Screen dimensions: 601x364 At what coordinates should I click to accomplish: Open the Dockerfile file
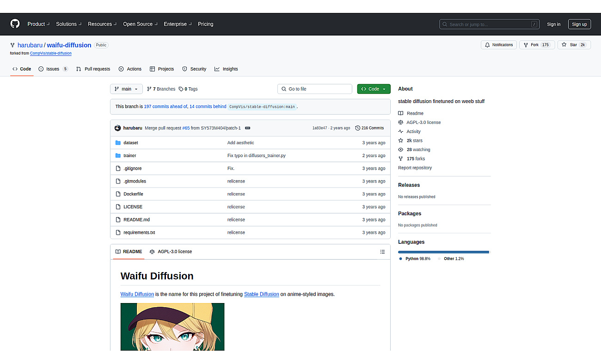coord(133,194)
